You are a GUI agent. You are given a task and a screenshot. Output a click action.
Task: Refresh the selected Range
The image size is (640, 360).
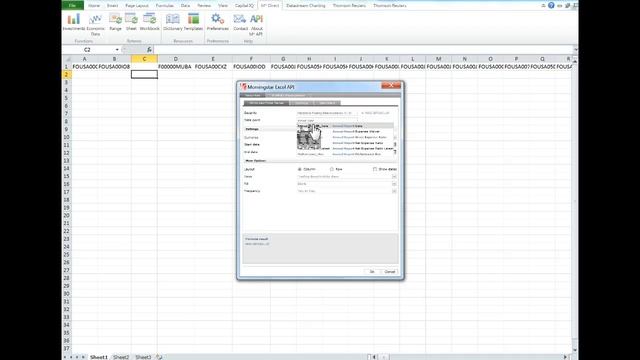(x=116, y=22)
